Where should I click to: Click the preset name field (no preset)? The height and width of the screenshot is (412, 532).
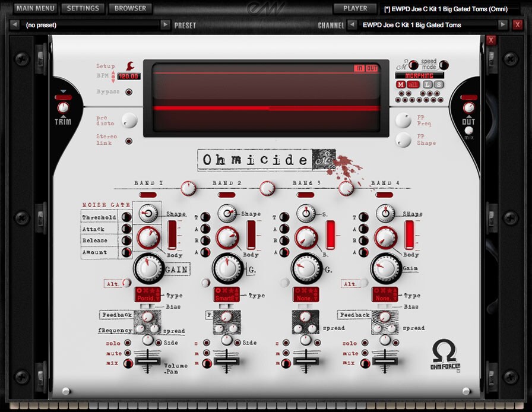[x=91, y=25]
